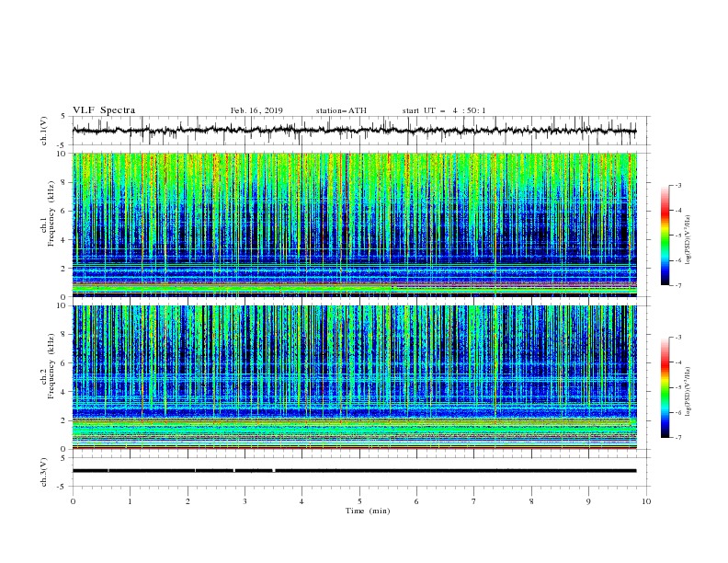The height and width of the screenshot is (563, 728).
Task: Click the "station=ATH" header label
Action: coord(341,110)
